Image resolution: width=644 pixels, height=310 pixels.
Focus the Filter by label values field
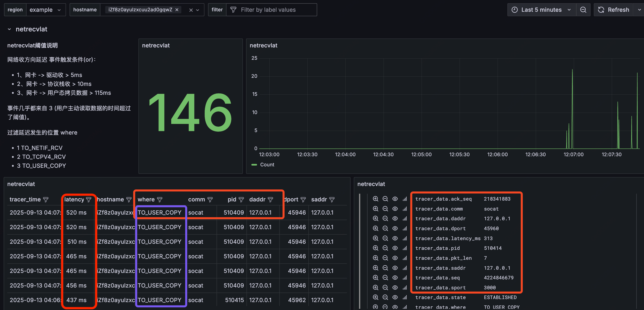271,10
